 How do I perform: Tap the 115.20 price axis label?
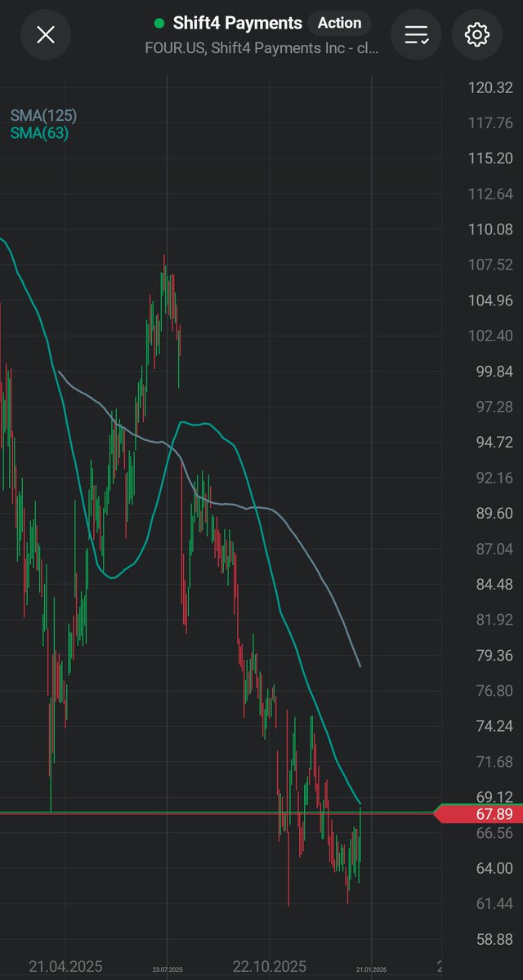489,158
